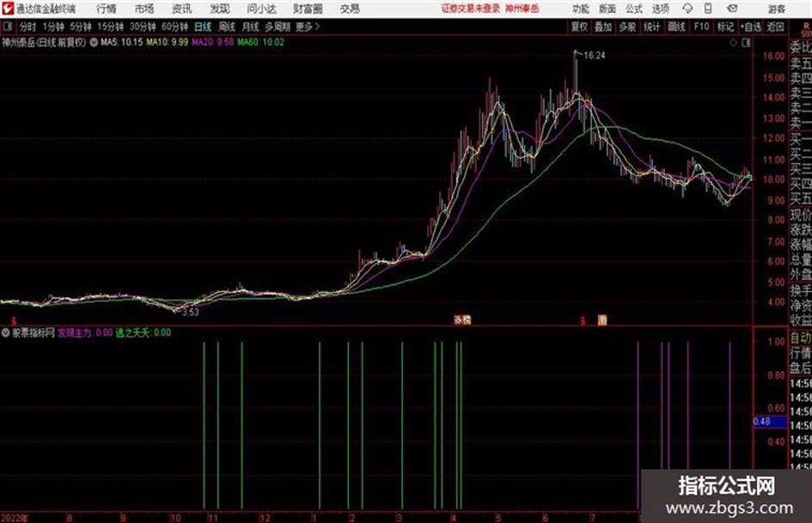Image resolution: width=812 pixels, height=523 pixels.
Task: Expand the 更多 periods list
Action: (x=308, y=27)
